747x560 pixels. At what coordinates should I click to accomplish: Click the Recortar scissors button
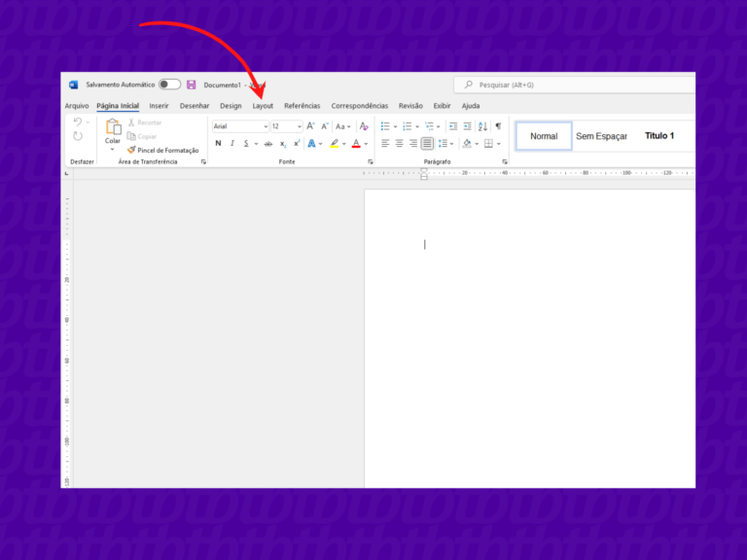click(145, 122)
